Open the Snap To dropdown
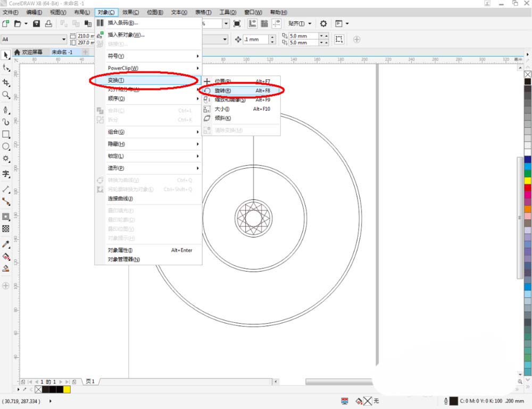The height and width of the screenshot is (409, 532). click(300, 23)
